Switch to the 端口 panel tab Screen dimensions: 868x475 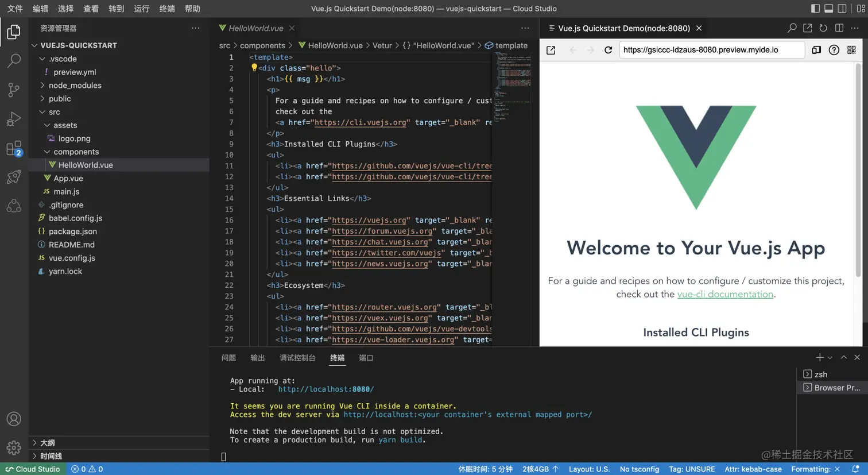point(366,358)
